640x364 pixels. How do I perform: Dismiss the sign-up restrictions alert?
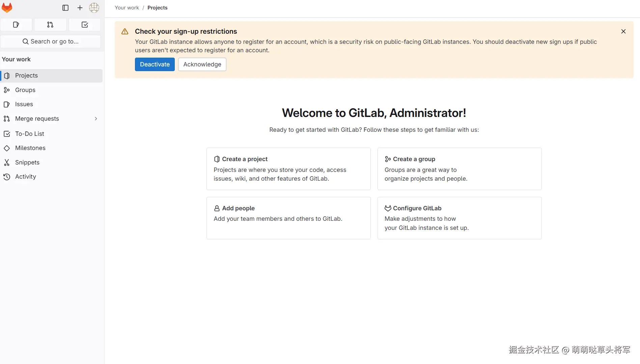pos(623,31)
